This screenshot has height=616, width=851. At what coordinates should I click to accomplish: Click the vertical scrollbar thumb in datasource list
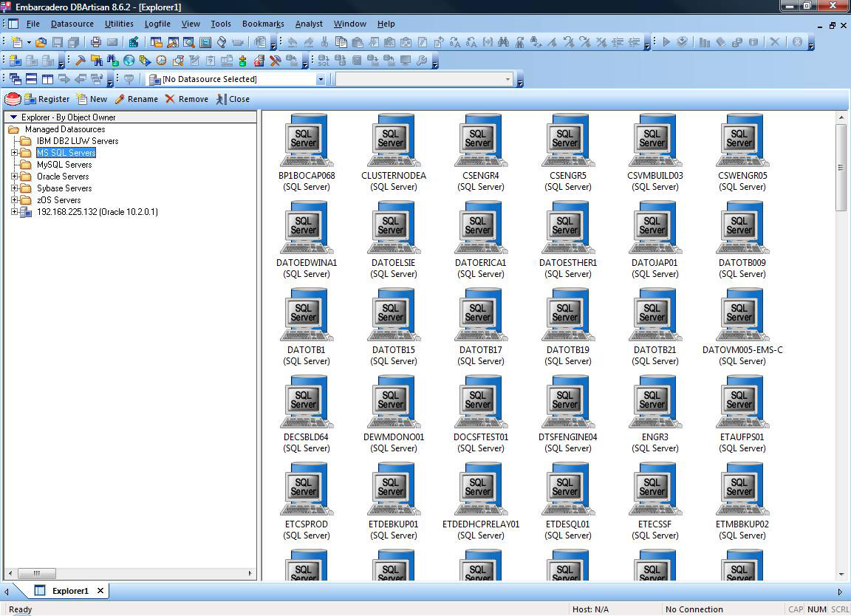pos(841,168)
